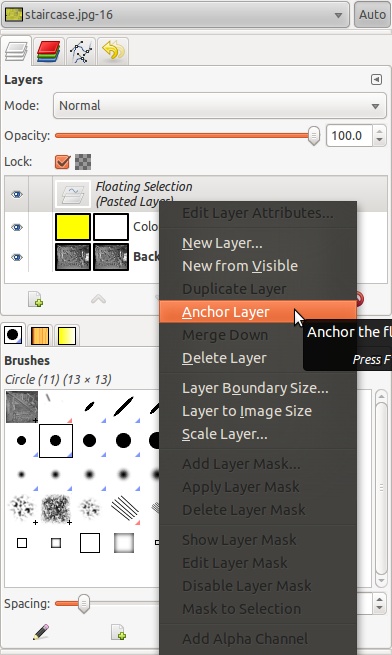Click the new brush icon at bottom
Screen dimensions: 392x655
tap(118, 632)
